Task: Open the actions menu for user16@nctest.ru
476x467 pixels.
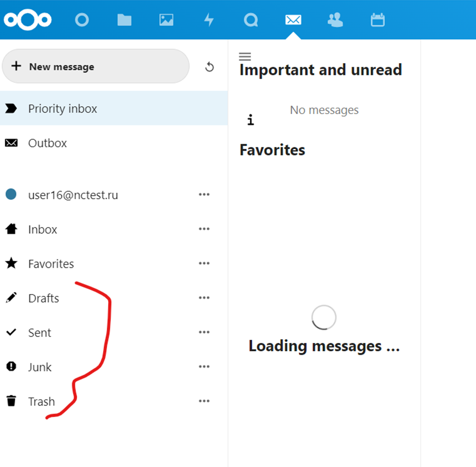Action: tap(204, 195)
